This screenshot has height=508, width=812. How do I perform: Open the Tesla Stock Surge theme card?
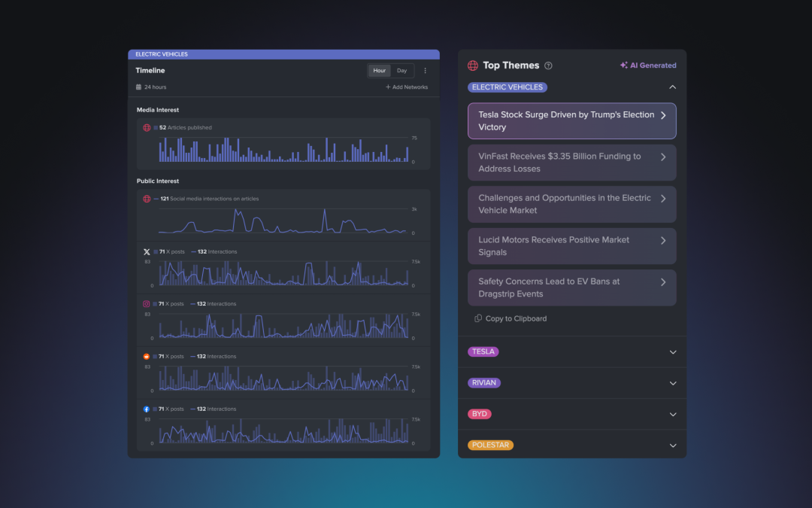click(572, 120)
